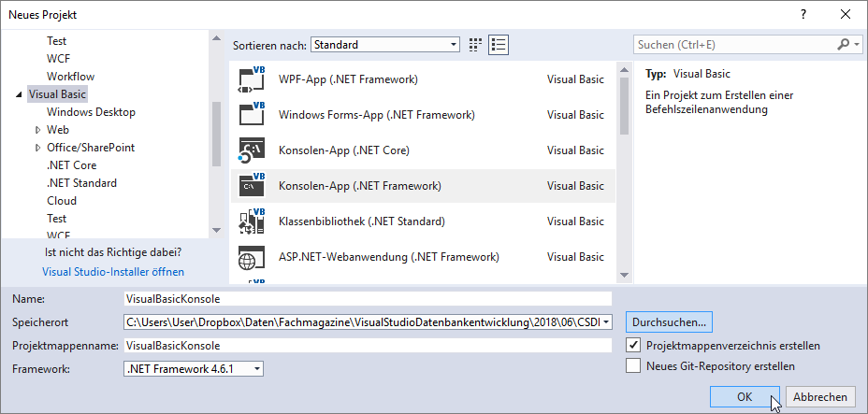Open the Speicherort path dropdown arrow
The height and width of the screenshot is (414, 868).
coord(606,321)
